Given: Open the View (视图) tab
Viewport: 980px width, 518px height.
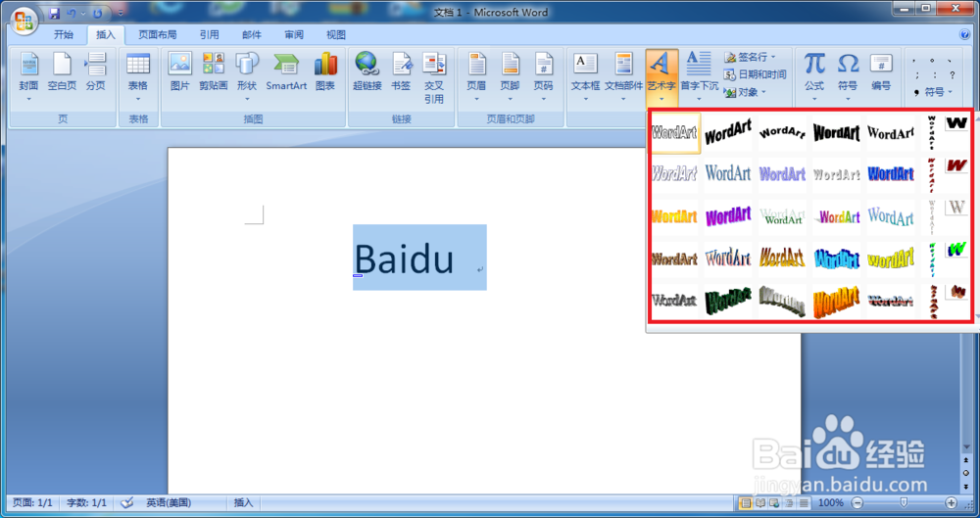Looking at the screenshot, I should [x=335, y=35].
